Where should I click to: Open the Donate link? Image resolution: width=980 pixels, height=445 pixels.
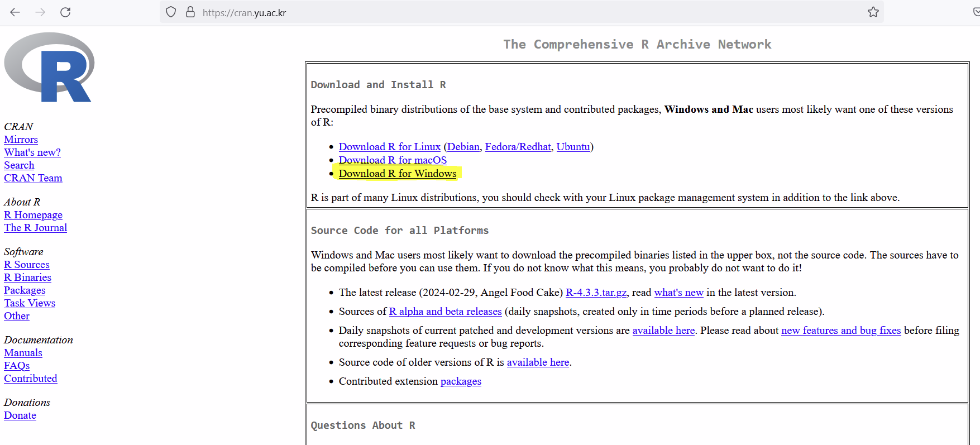[20, 415]
